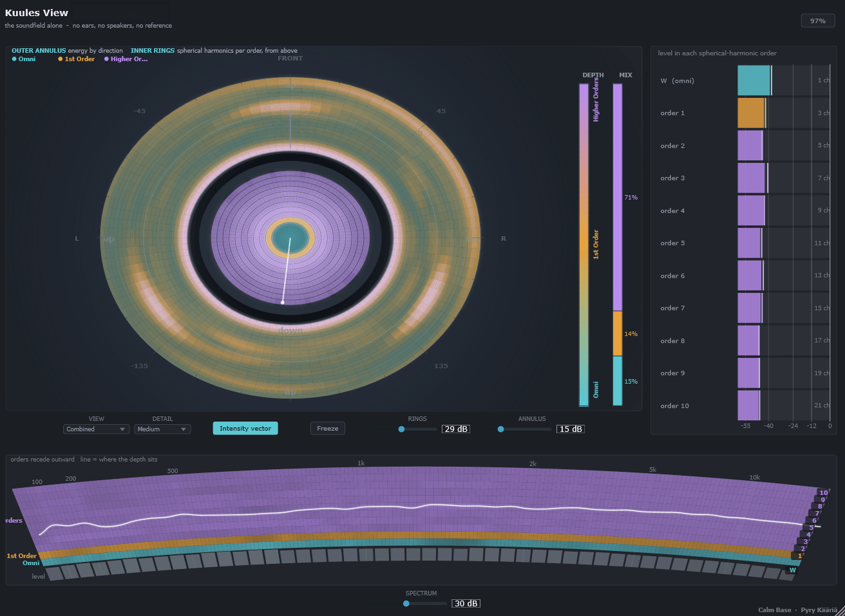Toggle the Intensity vector button
The image size is (845, 616).
tap(245, 428)
